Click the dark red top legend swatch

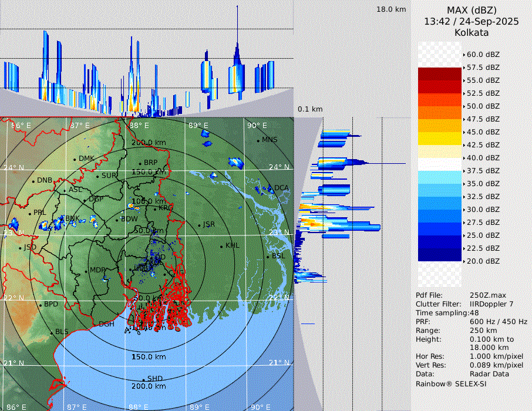439,74
